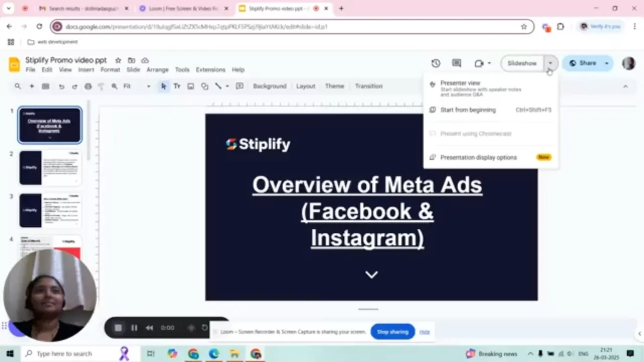Collapse the toolbar with chevron
This screenshot has width=644, height=362.
pyautogui.click(x=625, y=86)
